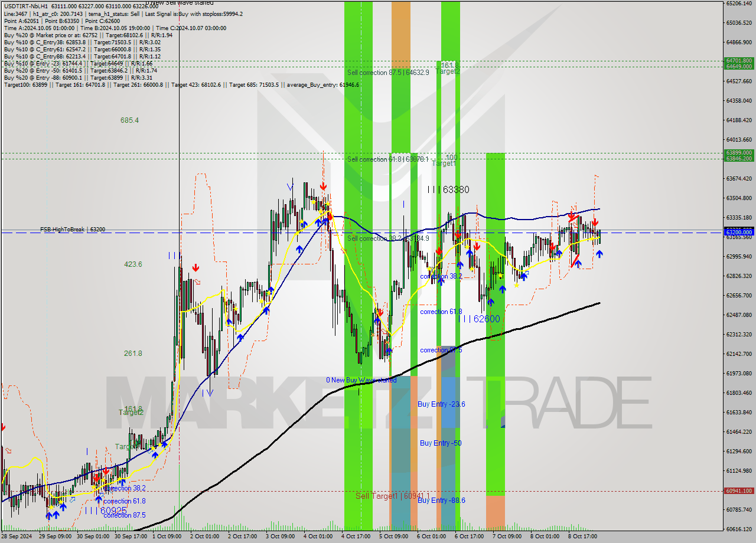Click the green 64701.800 price tag
This screenshot has width=756, height=543.
pyautogui.click(x=739, y=60)
